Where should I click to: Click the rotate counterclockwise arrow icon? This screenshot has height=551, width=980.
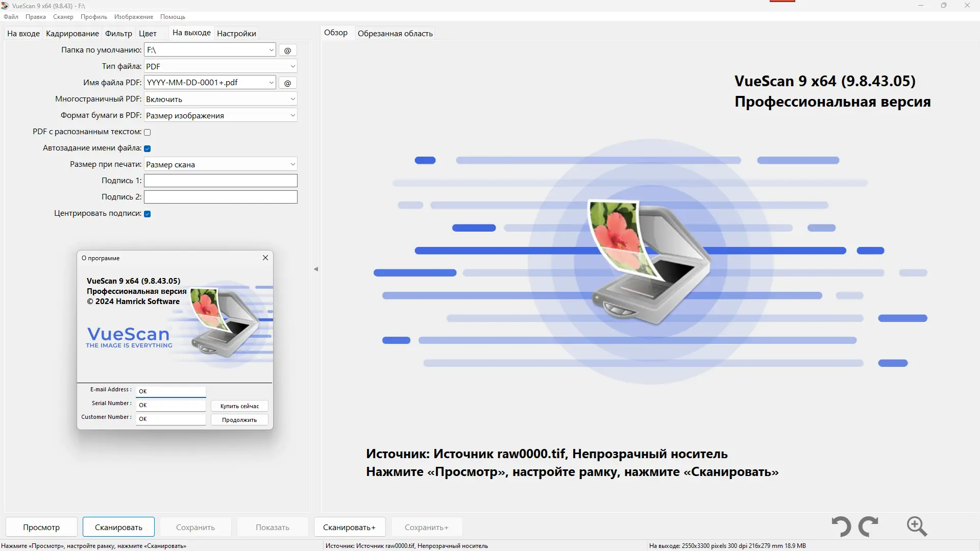click(841, 527)
